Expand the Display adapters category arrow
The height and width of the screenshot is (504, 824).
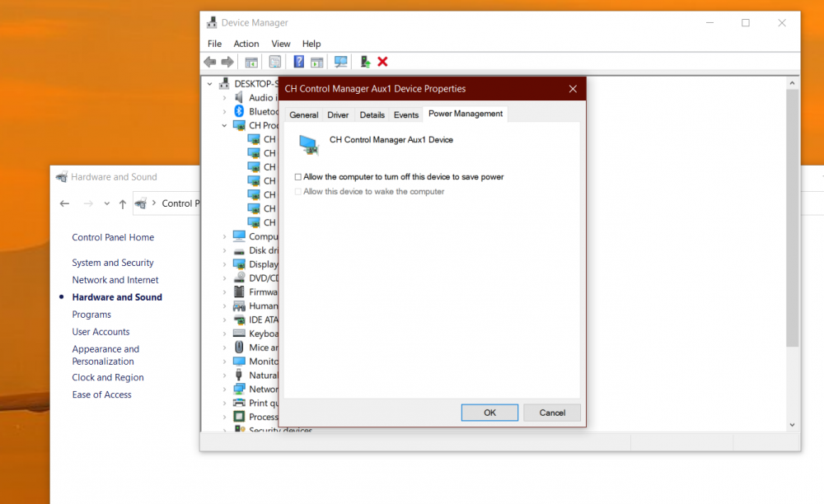pyautogui.click(x=224, y=264)
